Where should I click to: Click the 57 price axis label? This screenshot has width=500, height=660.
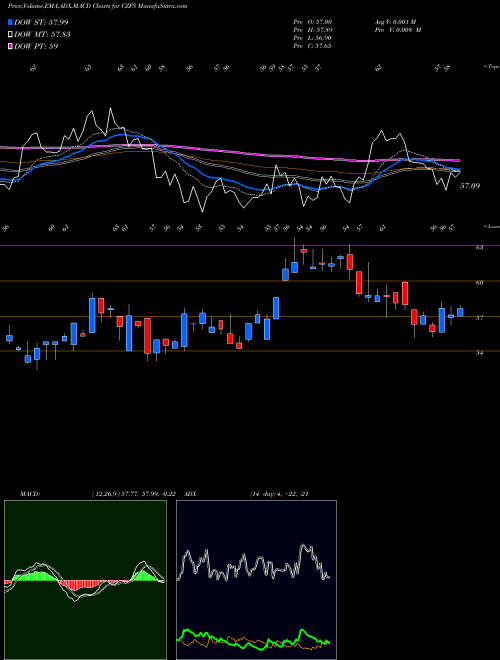pos(479,318)
